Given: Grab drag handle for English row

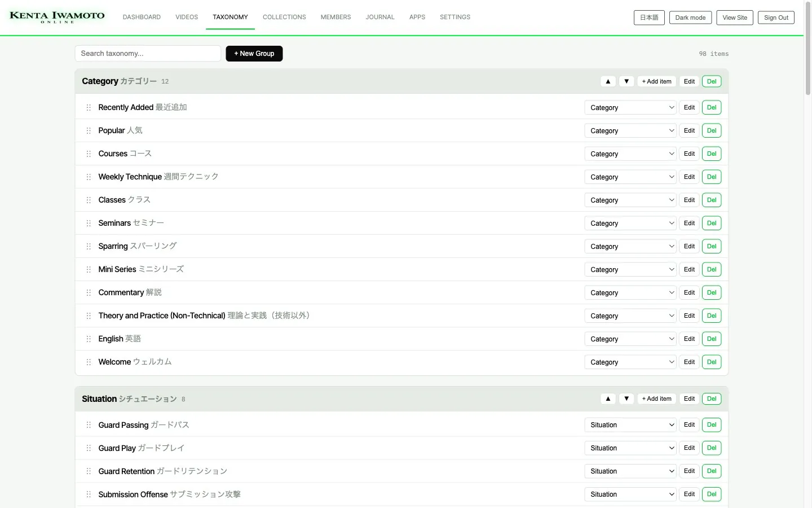Looking at the screenshot, I should tap(89, 339).
